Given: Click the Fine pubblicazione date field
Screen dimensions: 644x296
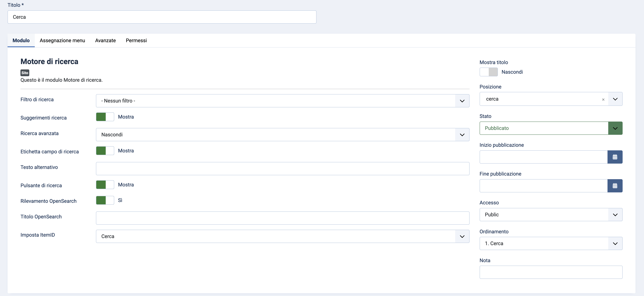Looking at the screenshot, I should click(x=543, y=186).
